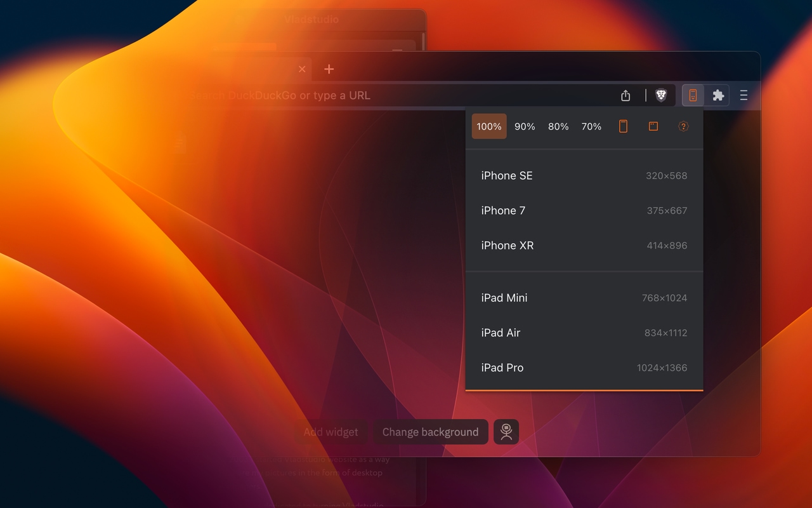Screen dimensions: 812x508
Task: Select the 100% zoom option
Action: coord(489,126)
